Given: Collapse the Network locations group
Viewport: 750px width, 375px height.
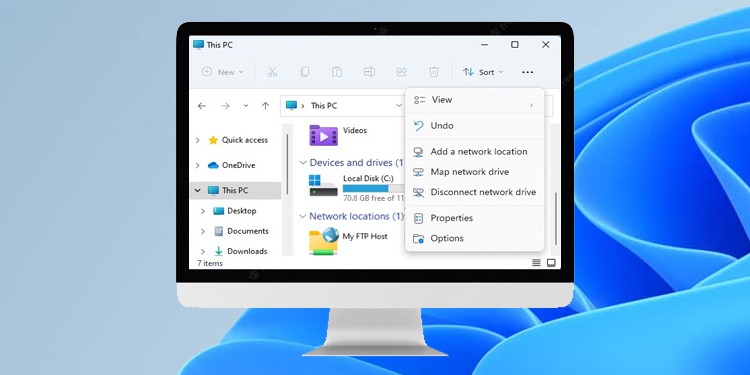Looking at the screenshot, I should [303, 216].
